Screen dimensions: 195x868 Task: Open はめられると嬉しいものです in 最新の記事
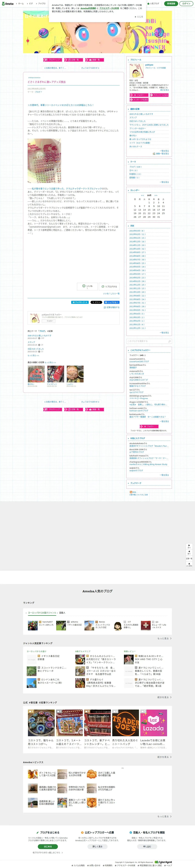point(141,114)
